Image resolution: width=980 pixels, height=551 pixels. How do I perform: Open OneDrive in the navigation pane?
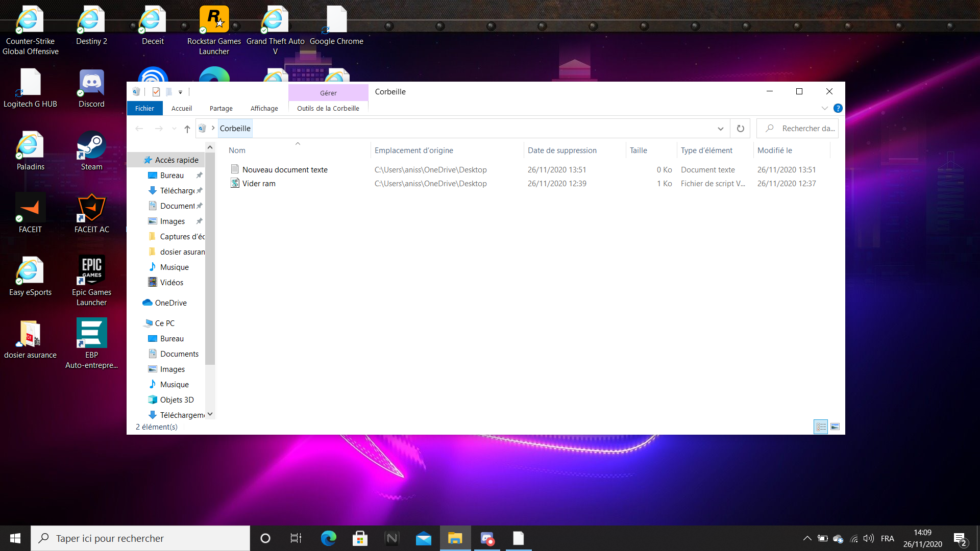pos(165,303)
